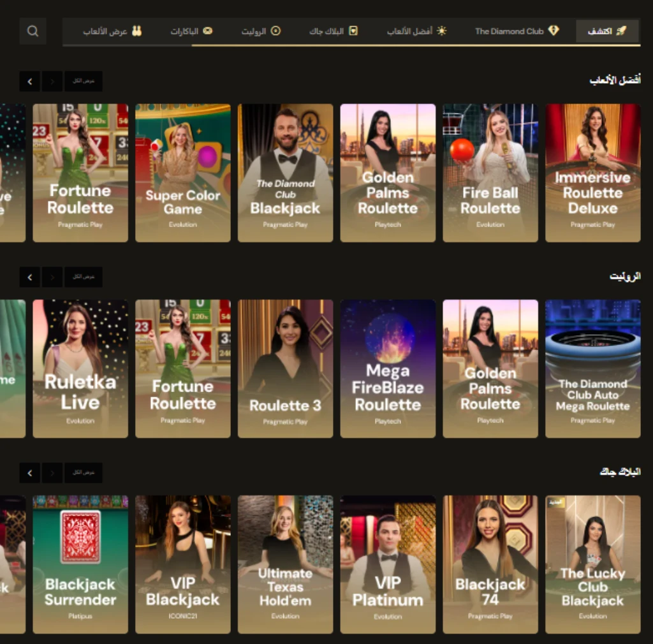Switch to the الباكارات tab
Image resolution: width=653 pixels, height=644 pixels.
pyautogui.click(x=191, y=31)
